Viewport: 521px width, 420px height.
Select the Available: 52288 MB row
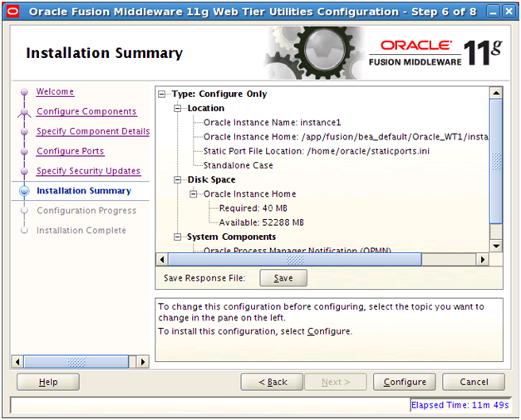[x=262, y=222]
